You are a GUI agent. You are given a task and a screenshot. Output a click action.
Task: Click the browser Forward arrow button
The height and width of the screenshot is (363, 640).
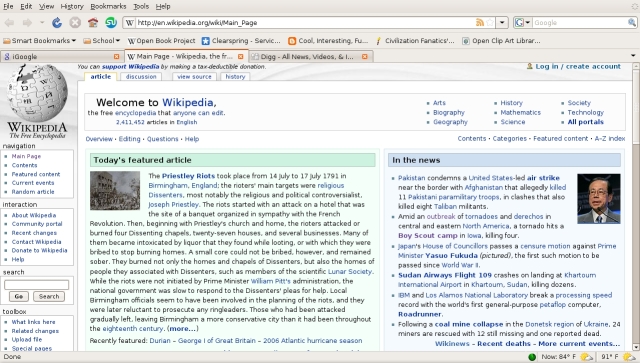(x=27, y=23)
